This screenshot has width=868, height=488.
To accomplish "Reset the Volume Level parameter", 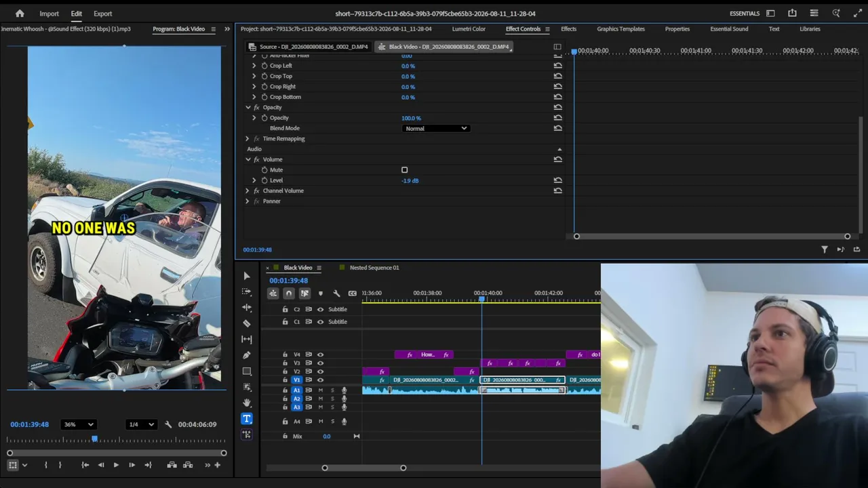I will [x=557, y=180].
